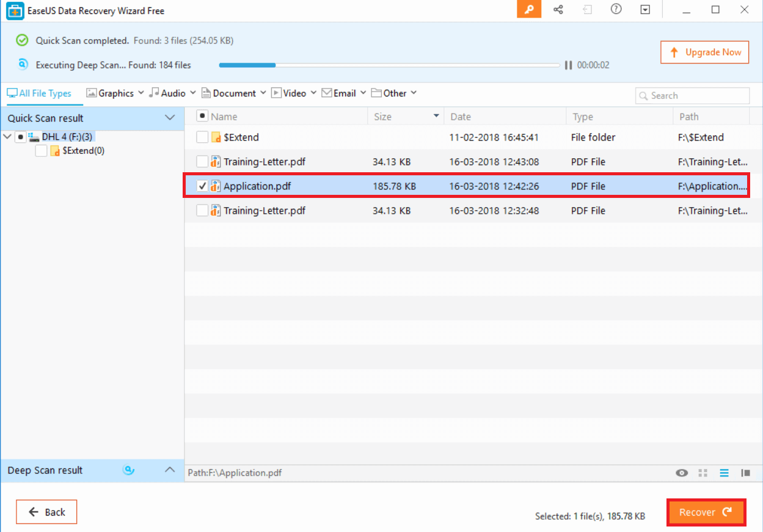This screenshot has width=763, height=532.
Task: Open the Size column sort dropdown
Action: pos(436,115)
